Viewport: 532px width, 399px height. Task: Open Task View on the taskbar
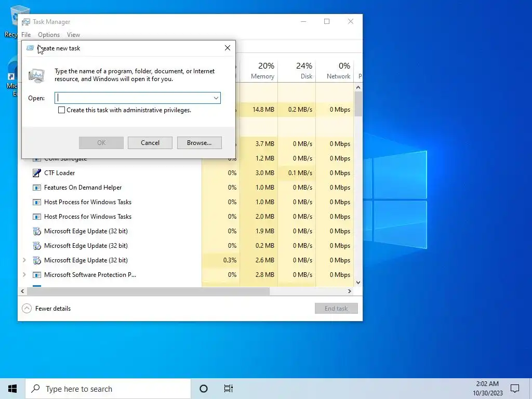229,389
